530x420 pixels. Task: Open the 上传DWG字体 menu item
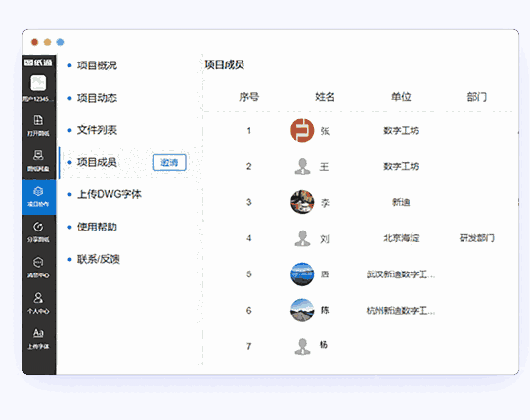pyautogui.click(x=110, y=194)
